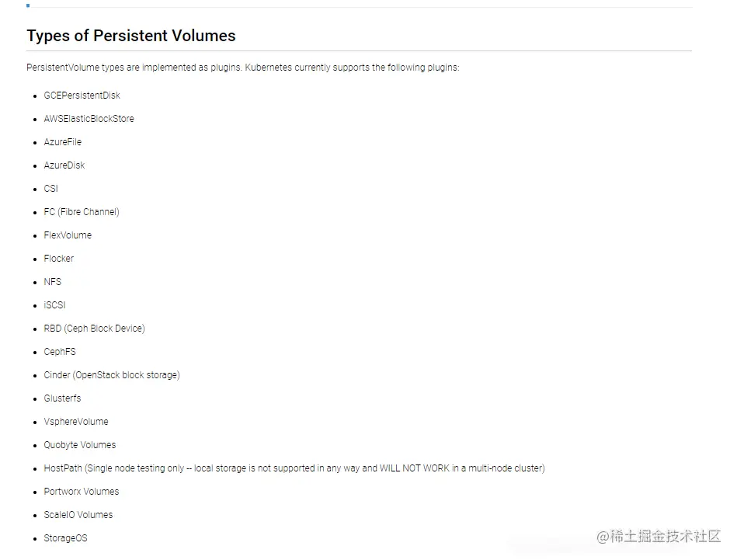Click FC (Fibre Channel) entry
Viewport: 737px width, 560px height.
(82, 212)
